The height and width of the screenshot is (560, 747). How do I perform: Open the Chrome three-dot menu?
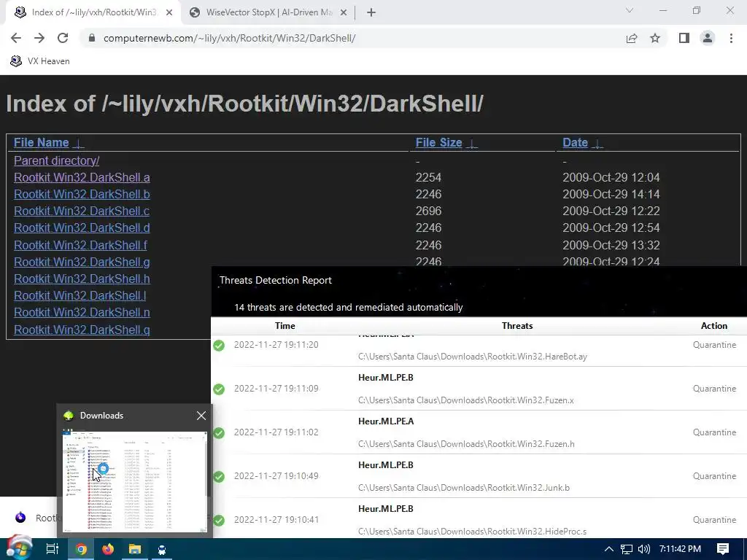[731, 38]
